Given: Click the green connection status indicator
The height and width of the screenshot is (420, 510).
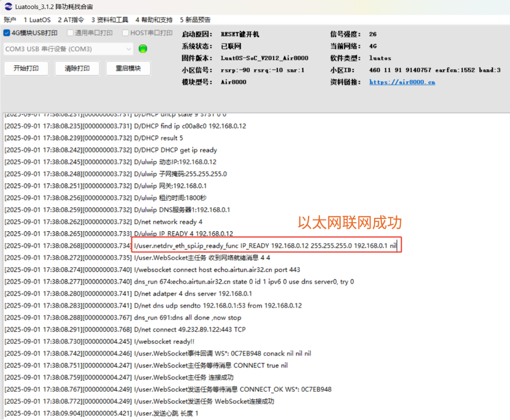Looking at the screenshot, I should (143, 49).
